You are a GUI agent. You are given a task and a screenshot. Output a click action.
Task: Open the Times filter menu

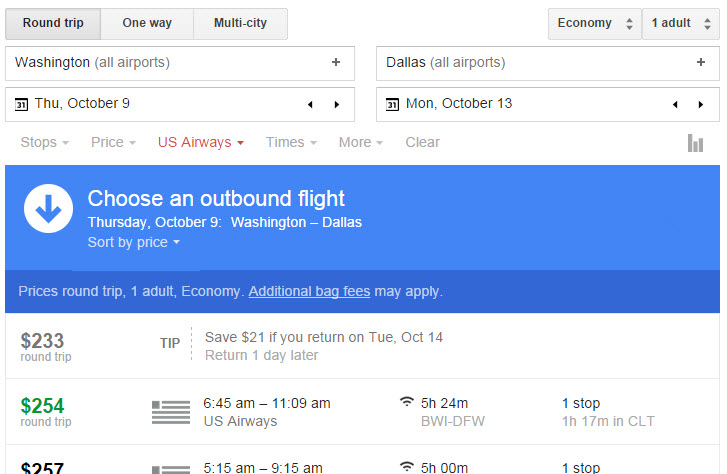pyautogui.click(x=291, y=142)
